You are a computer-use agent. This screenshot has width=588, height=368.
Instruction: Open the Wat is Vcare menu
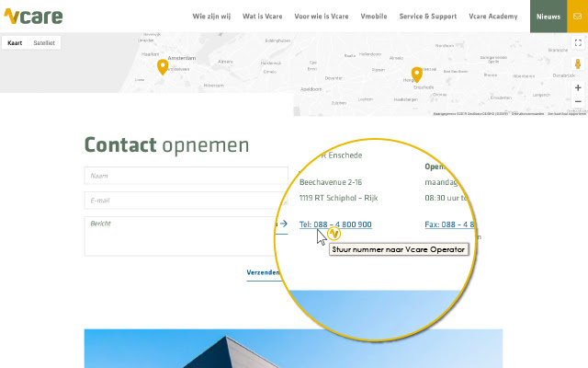(x=263, y=17)
